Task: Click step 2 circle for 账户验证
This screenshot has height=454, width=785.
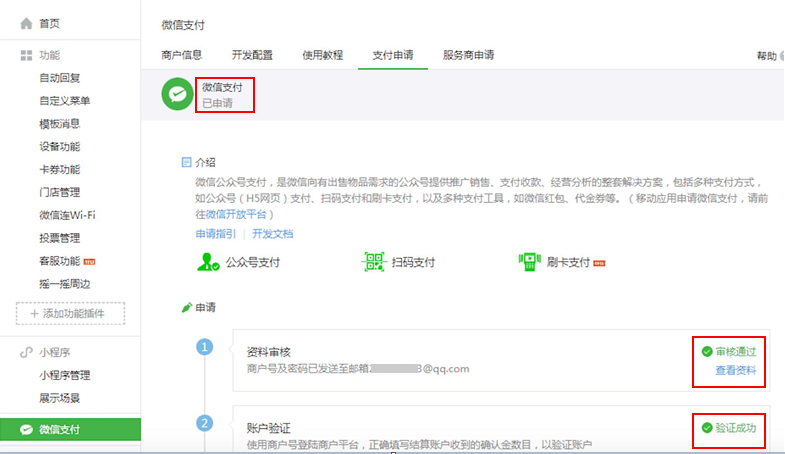Action: pyautogui.click(x=204, y=423)
